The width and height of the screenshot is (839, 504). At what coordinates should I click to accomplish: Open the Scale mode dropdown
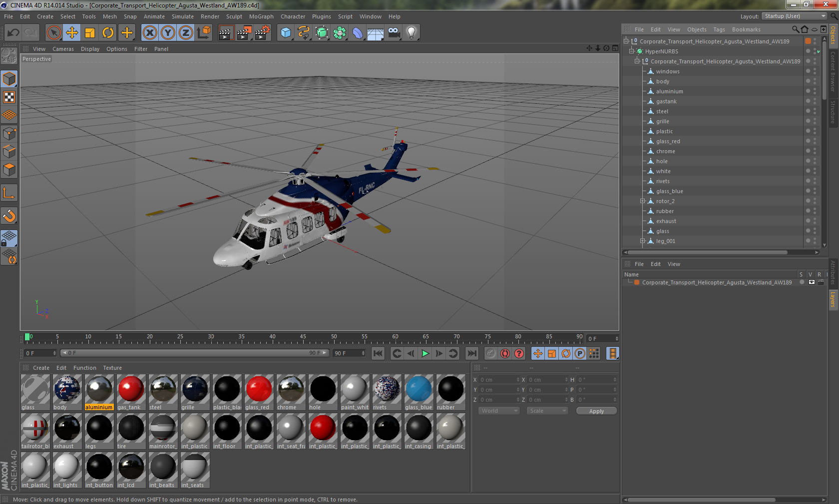(547, 411)
